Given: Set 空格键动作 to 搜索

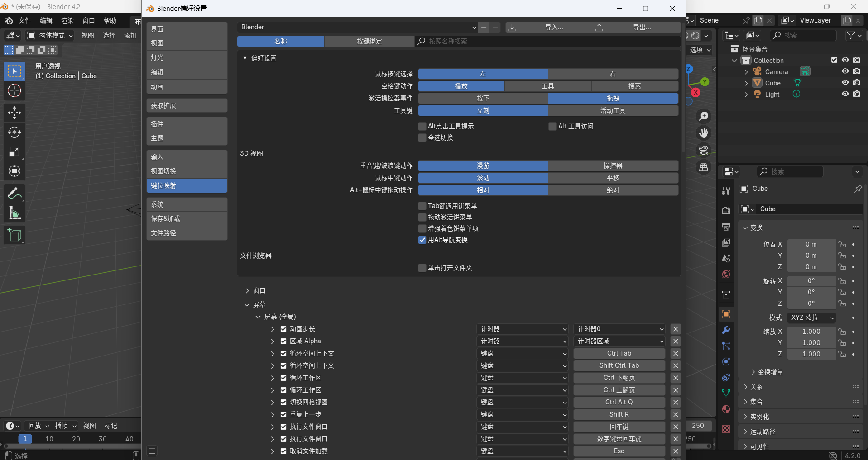Looking at the screenshot, I should pyautogui.click(x=635, y=86).
